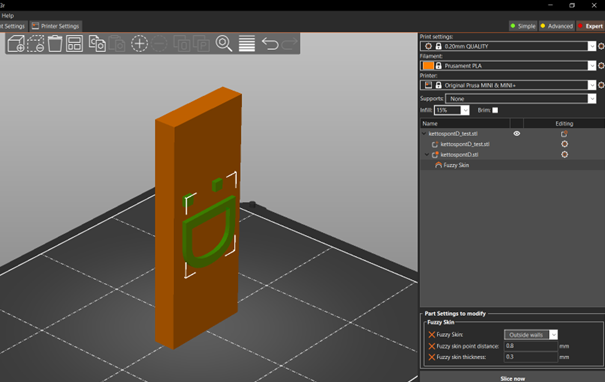The width and height of the screenshot is (605, 382).
Task: Open the Print settings preset dropdown
Action: 591,46
